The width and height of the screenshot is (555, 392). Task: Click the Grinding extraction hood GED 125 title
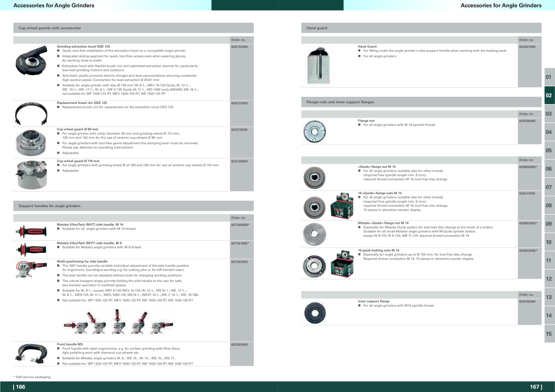point(83,47)
